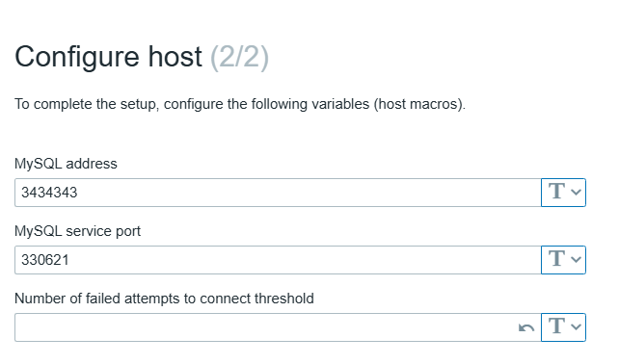The height and width of the screenshot is (364, 619).
Task: Click the MySQL address label
Action: coord(66,164)
